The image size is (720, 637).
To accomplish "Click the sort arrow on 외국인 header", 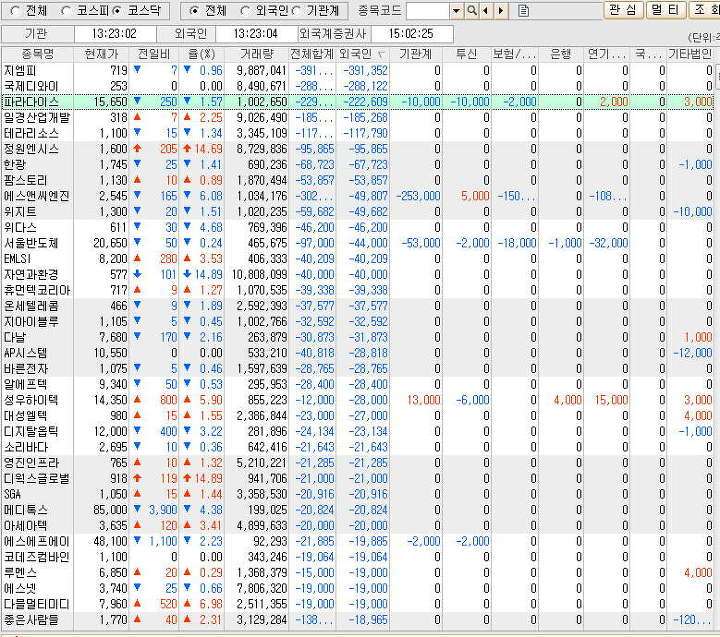I will click(x=381, y=55).
